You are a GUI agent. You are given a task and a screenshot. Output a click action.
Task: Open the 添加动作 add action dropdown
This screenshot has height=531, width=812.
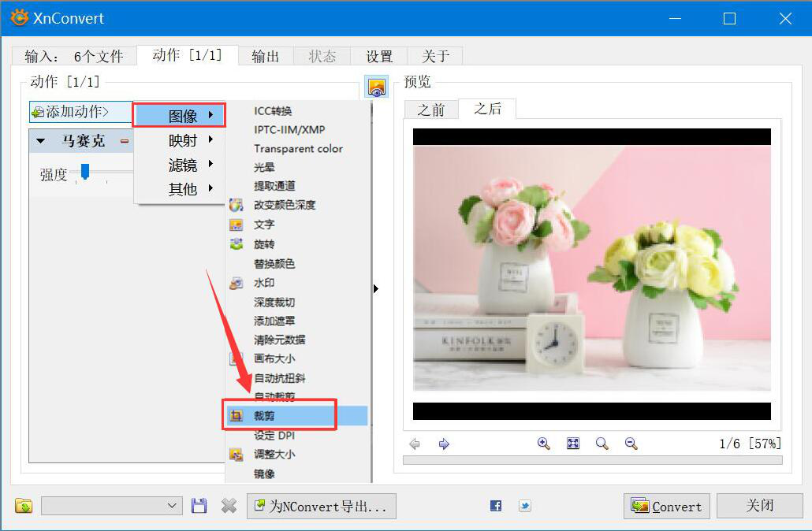click(x=81, y=112)
